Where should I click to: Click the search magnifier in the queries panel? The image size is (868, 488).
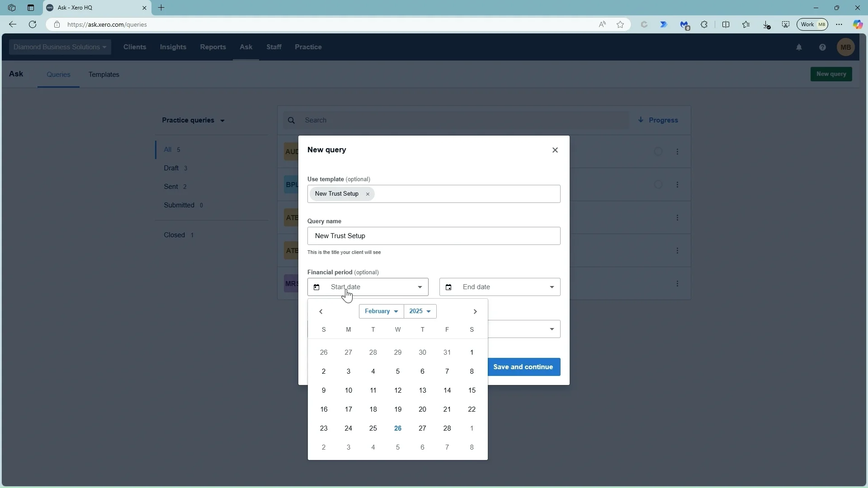click(292, 120)
